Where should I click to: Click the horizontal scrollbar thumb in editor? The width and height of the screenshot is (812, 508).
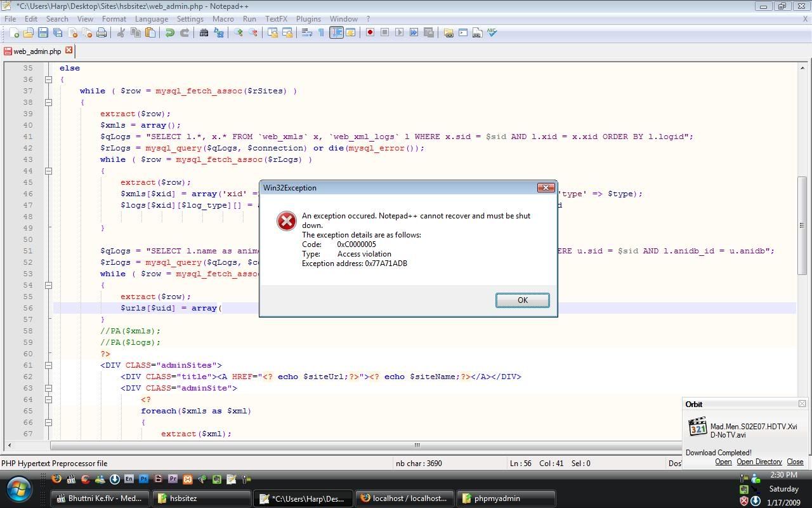(417, 445)
